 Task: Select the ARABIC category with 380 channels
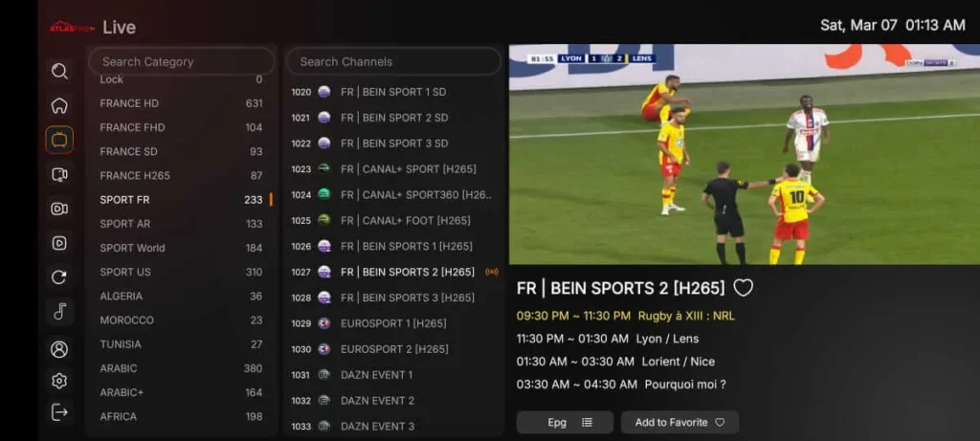pyautogui.click(x=181, y=368)
